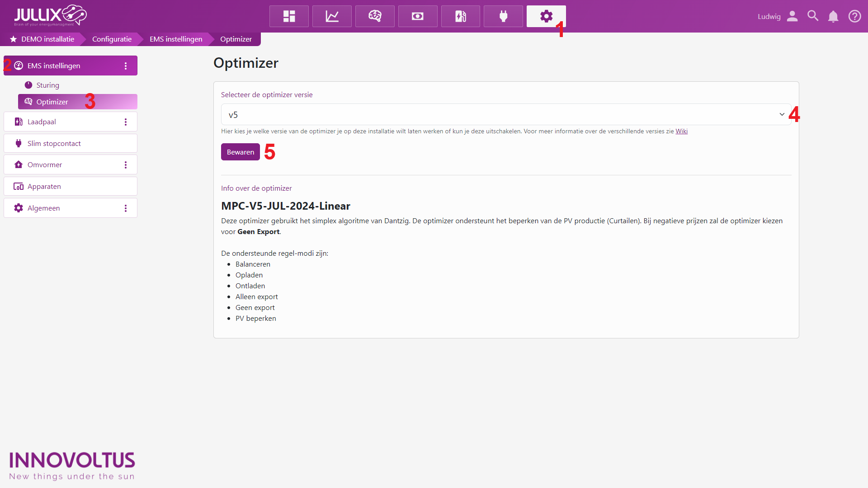The image size is (868, 488).
Task: Open the Omvormer three-dot menu
Action: click(126, 165)
